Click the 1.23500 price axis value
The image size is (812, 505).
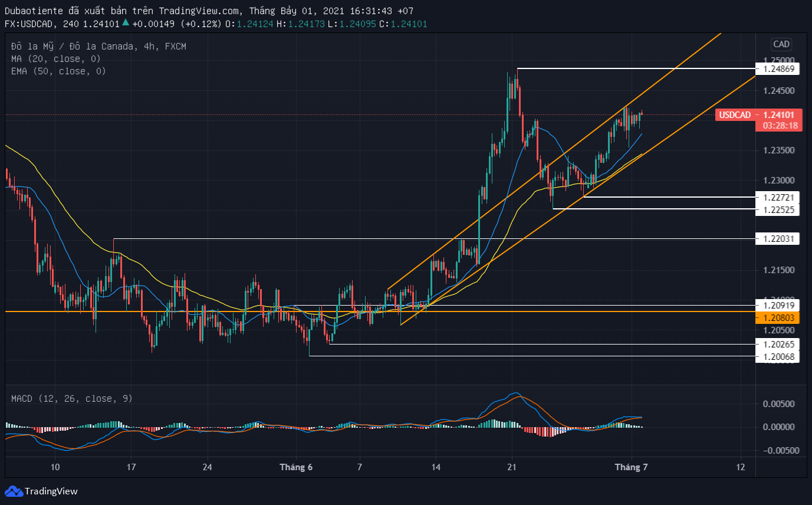(x=780, y=150)
